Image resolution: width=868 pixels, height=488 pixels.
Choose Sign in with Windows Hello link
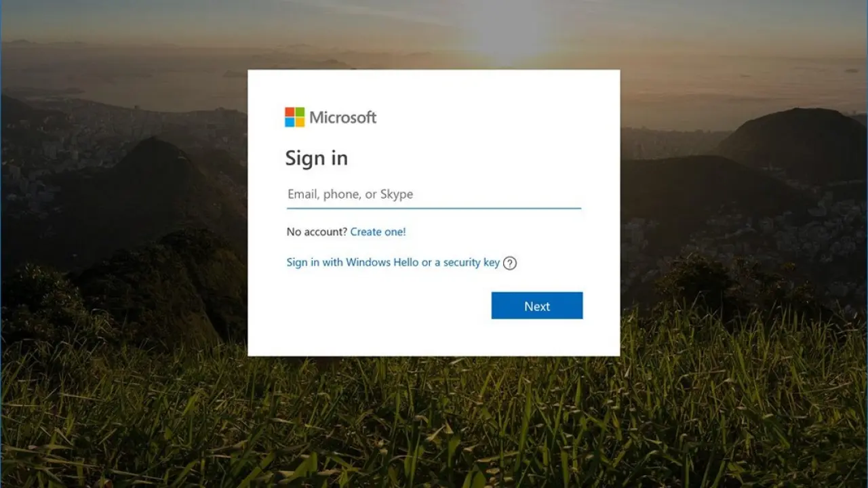click(393, 262)
